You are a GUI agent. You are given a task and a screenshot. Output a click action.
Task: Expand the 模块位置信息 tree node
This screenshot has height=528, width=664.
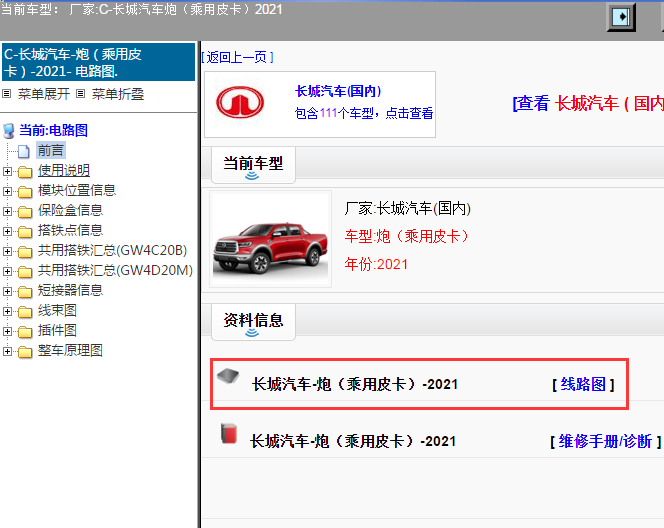(x=7, y=191)
